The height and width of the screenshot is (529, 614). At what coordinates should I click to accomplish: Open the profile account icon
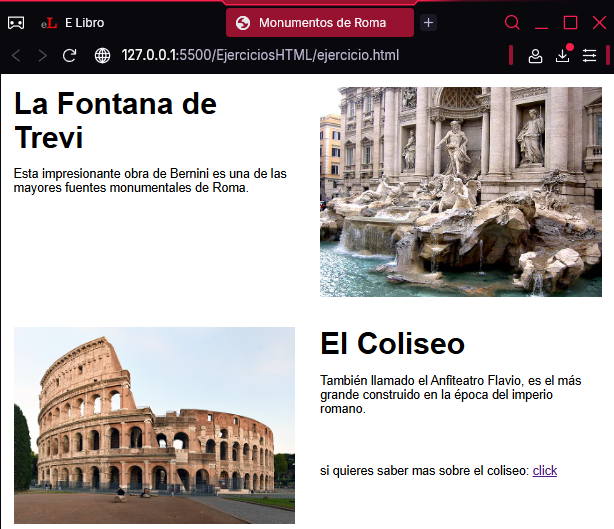(x=535, y=56)
